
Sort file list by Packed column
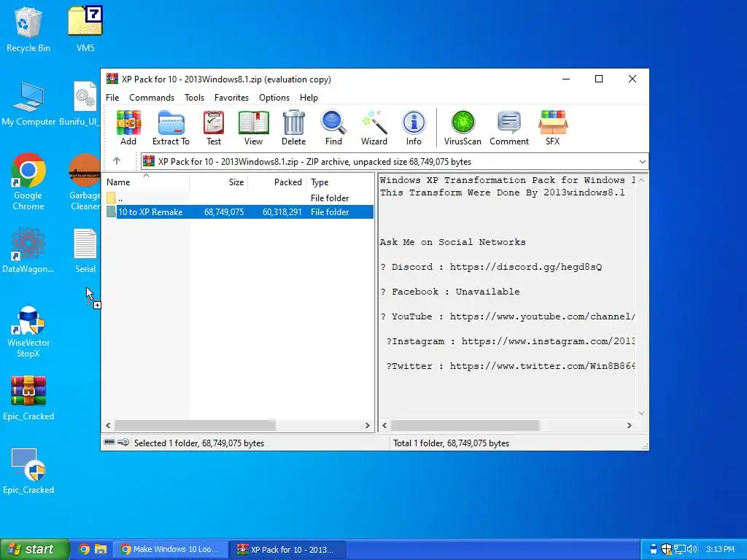click(277, 182)
